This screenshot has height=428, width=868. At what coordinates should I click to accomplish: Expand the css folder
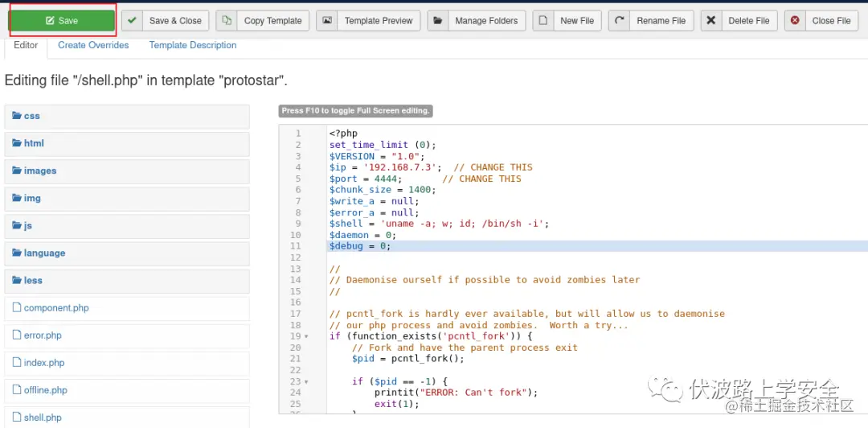[x=127, y=117]
